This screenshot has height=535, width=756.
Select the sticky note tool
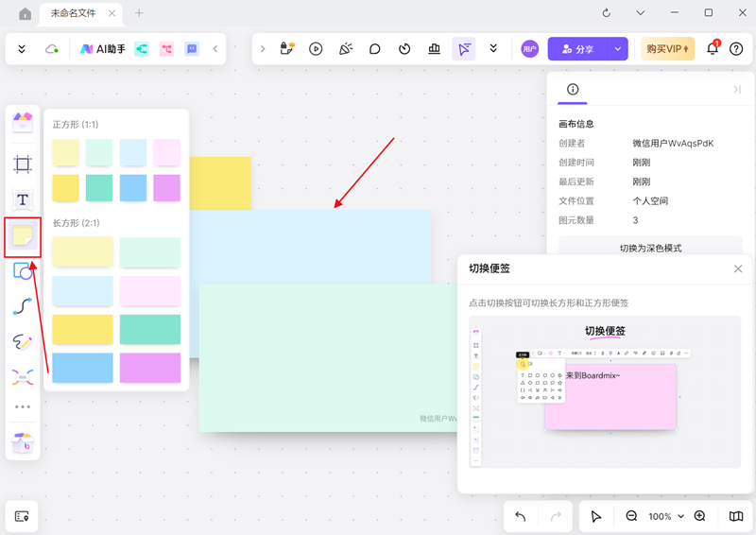(x=23, y=236)
